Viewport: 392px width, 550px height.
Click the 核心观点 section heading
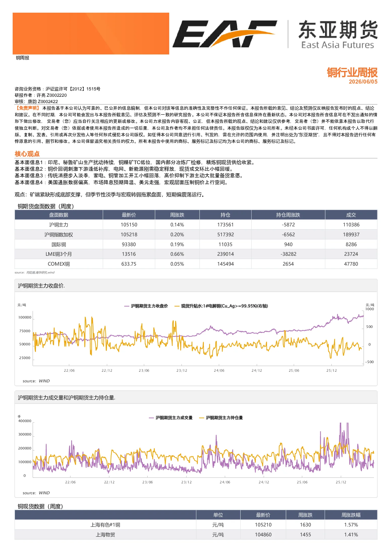click(27, 154)
